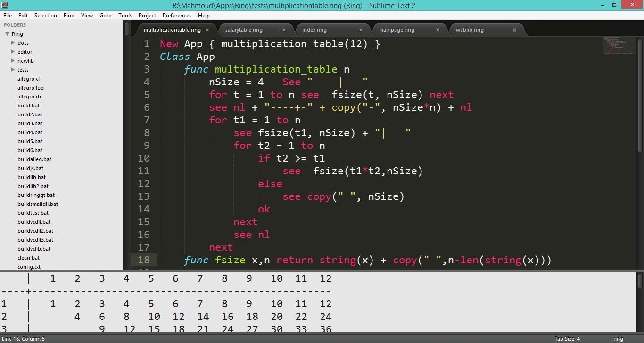This screenshot has height=343, width=644.
Task: Click the Sublime Text logo in the title bar
Action: coord(5,5)
